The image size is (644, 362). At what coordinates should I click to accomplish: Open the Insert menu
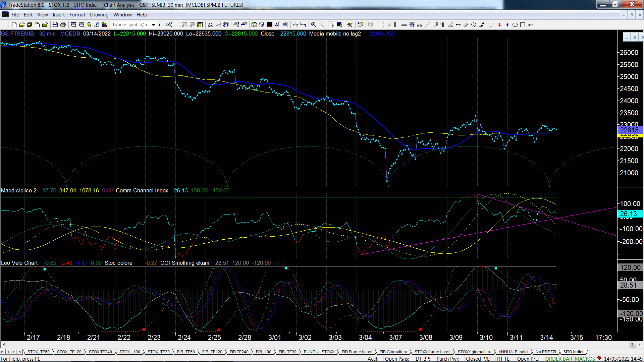point(58,15)
